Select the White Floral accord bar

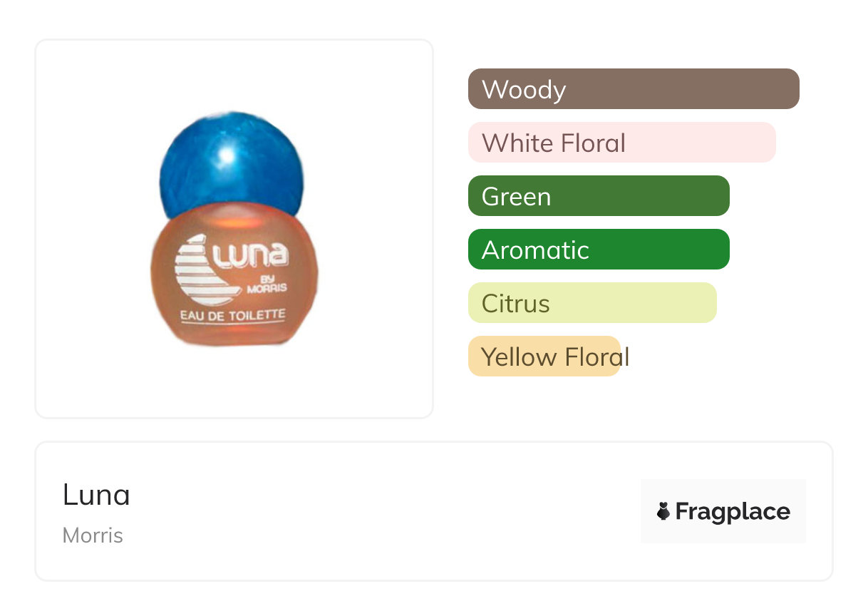point(621,143)
